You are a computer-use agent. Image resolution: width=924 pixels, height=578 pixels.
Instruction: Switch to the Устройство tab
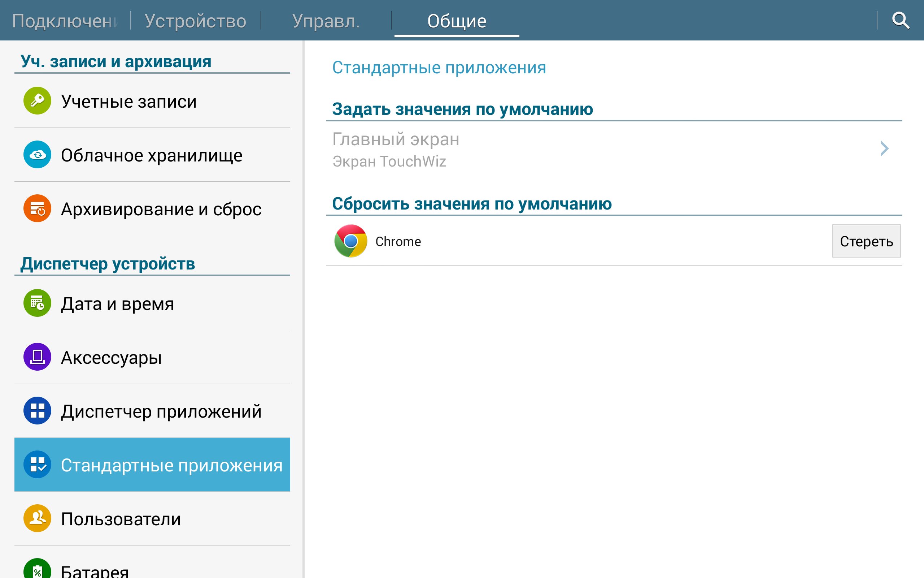(x=196, y=21)
